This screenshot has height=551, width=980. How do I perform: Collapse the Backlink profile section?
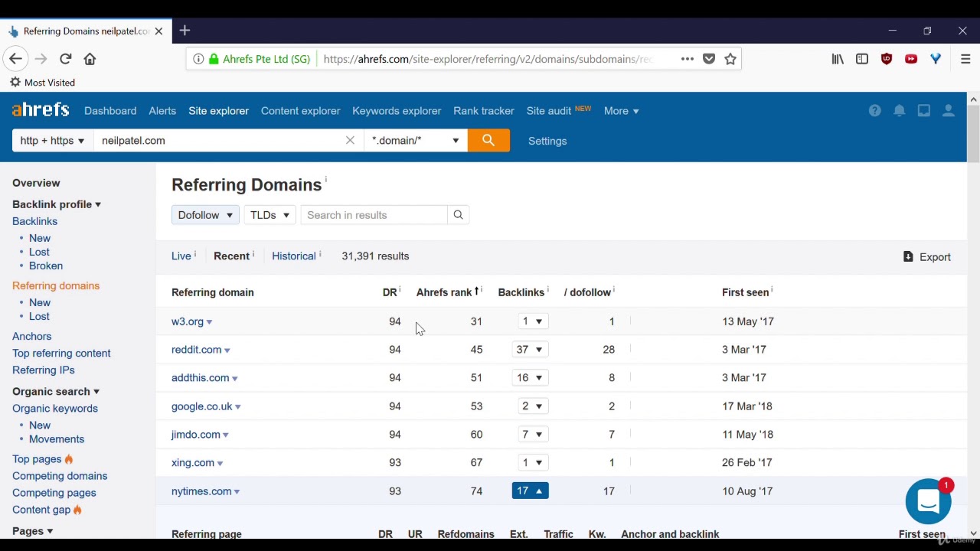point(57,204)
